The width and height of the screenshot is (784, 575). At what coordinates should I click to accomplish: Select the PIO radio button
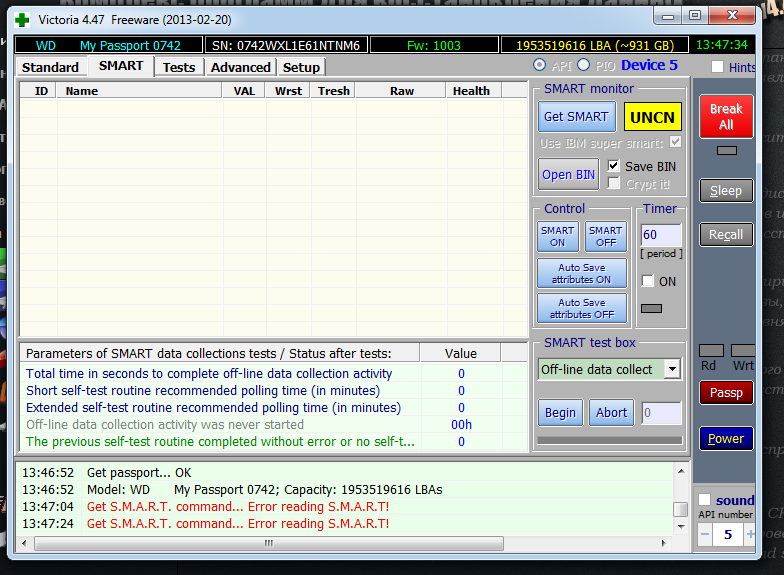[x=584, y=66]
